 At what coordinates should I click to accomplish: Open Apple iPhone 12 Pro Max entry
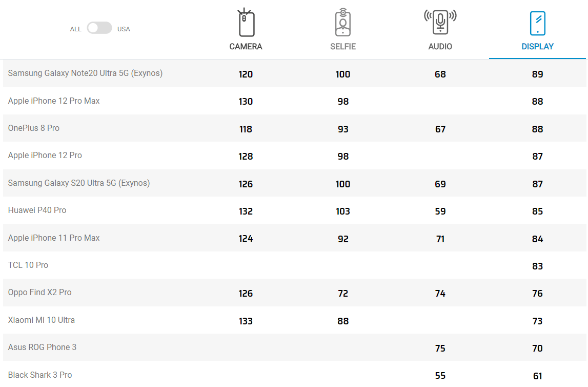point(54,101)
